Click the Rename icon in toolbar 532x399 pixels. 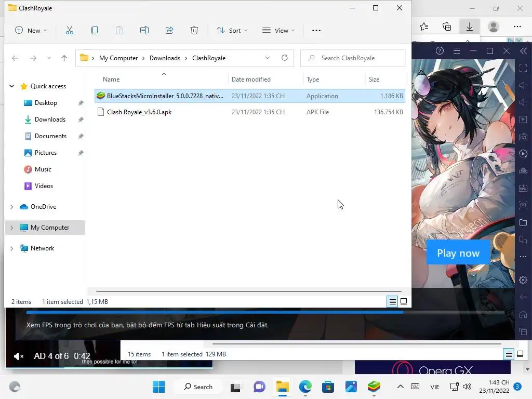[x=144, y=31]
